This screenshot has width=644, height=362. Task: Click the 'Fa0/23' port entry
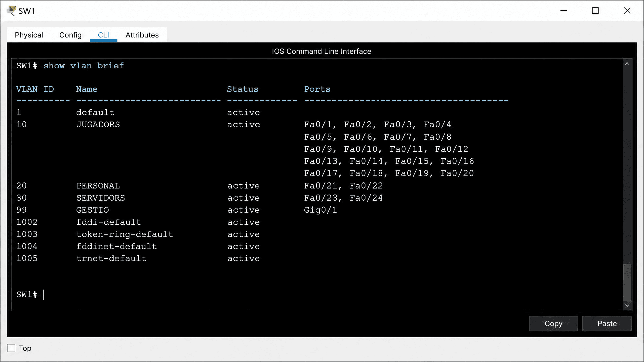321,198
